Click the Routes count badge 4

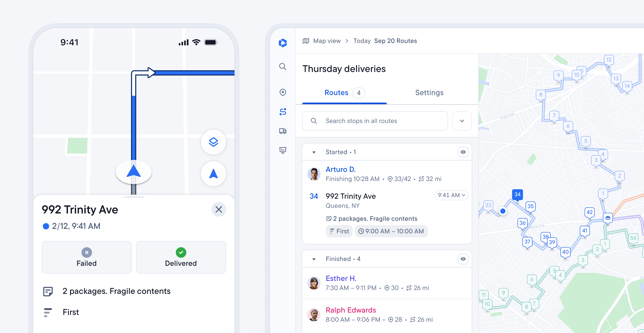(358, 93)
